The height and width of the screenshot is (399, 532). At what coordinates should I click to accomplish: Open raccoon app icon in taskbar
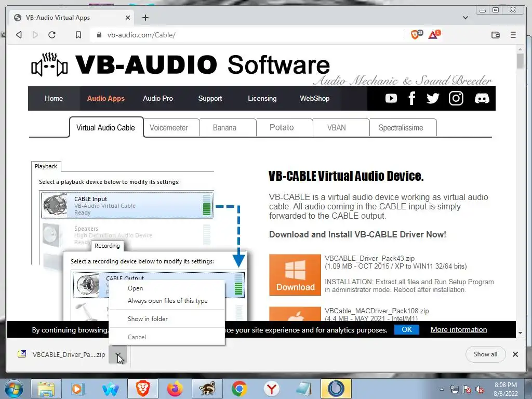(x=207, y=389)
